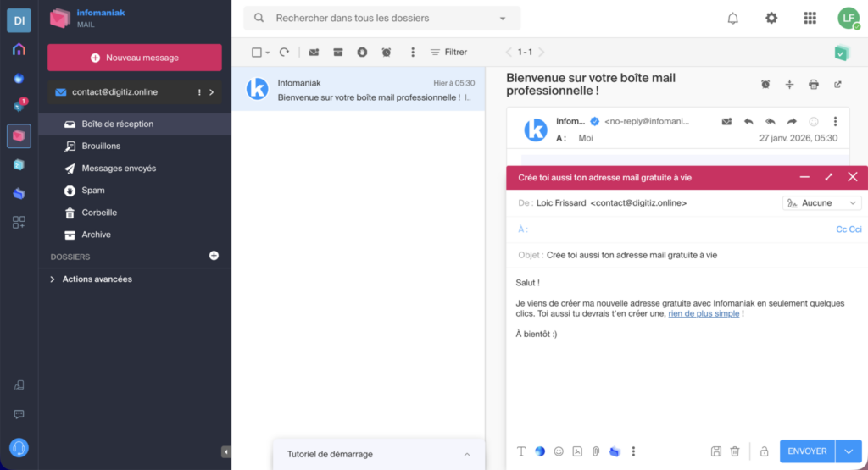Open the Archive folder
This screenshot has height=470, width=868.
[x=135, y=235]
